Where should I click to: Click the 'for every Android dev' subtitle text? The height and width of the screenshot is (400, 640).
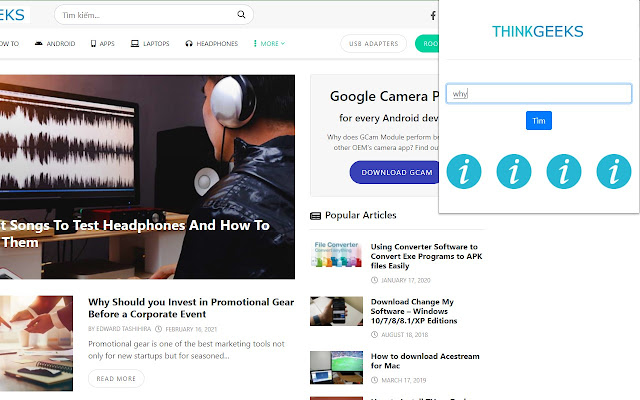point(389,118)
